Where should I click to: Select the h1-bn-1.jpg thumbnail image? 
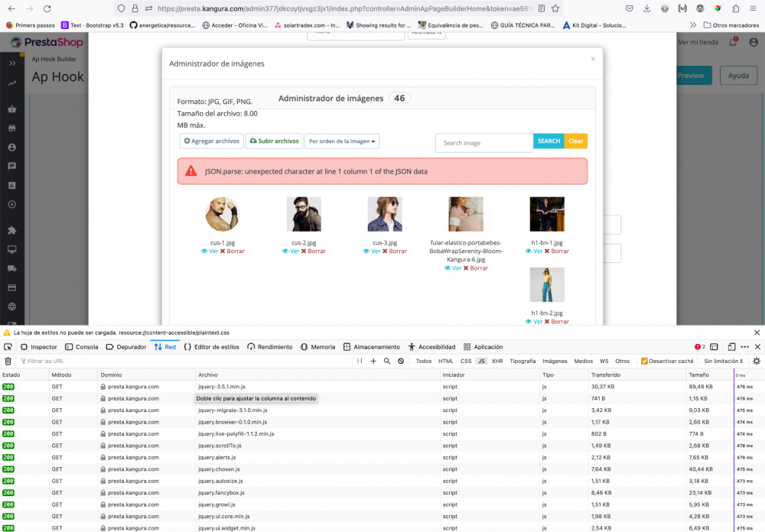[547, 214]
